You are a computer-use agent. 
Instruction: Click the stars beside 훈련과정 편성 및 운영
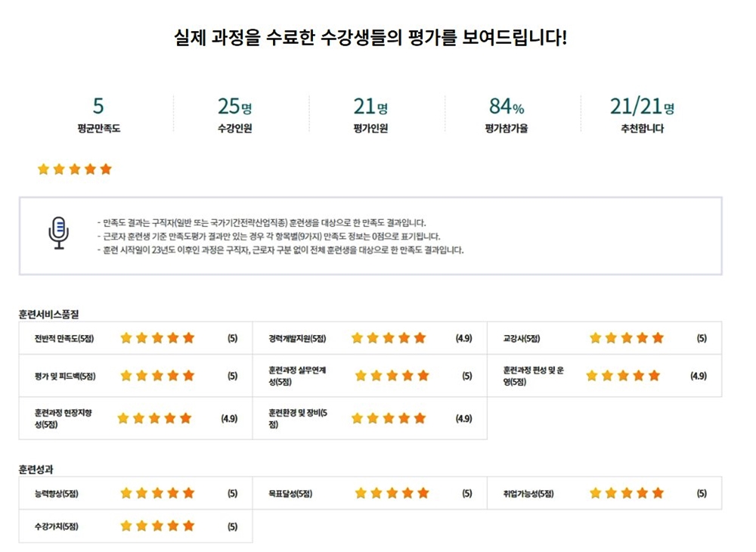click(623, 376)
